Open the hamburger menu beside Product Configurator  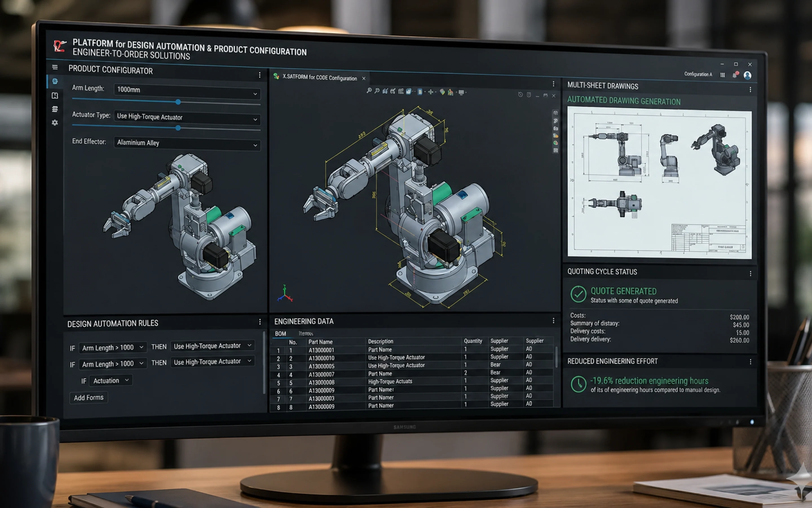(x=55, y=67)
